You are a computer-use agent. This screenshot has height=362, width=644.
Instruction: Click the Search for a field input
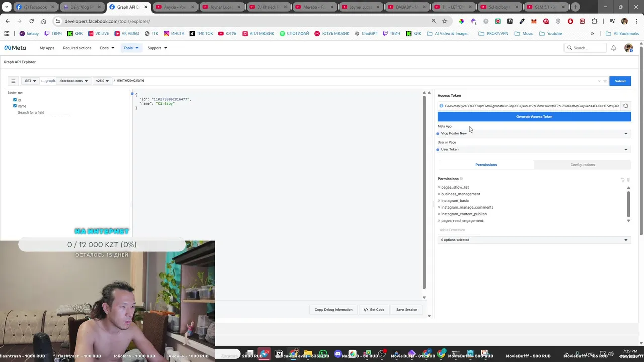[x=44, y=112]
